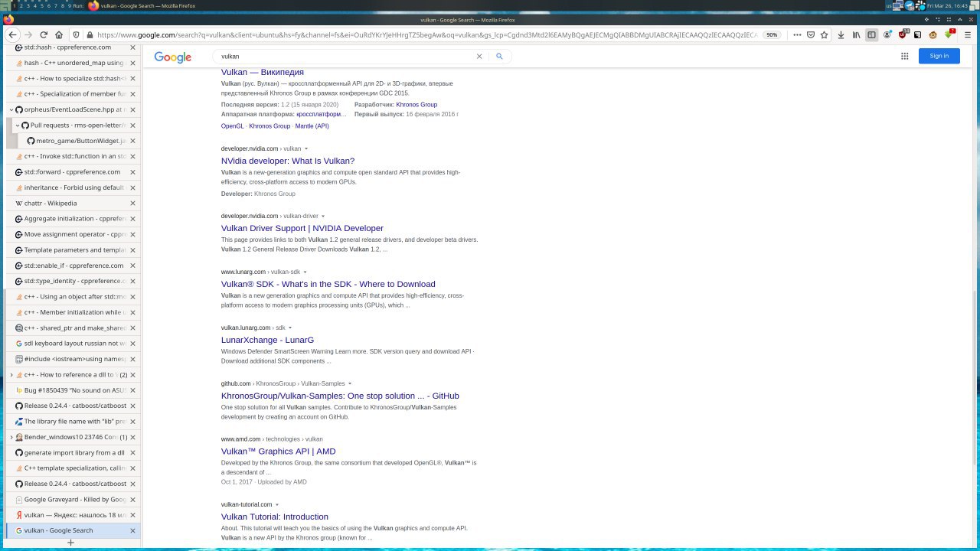
Task: Reset the 90% zoom level badge
Action: [772, 34]
